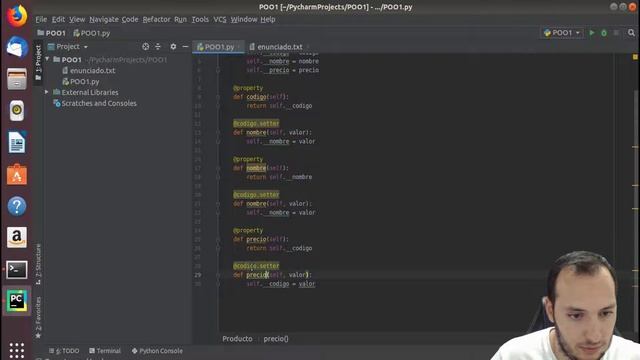The width and height of the screenshot is (640, 360).
Task: Run POO1 with the green play icon
Action: (x=592, y=33)
